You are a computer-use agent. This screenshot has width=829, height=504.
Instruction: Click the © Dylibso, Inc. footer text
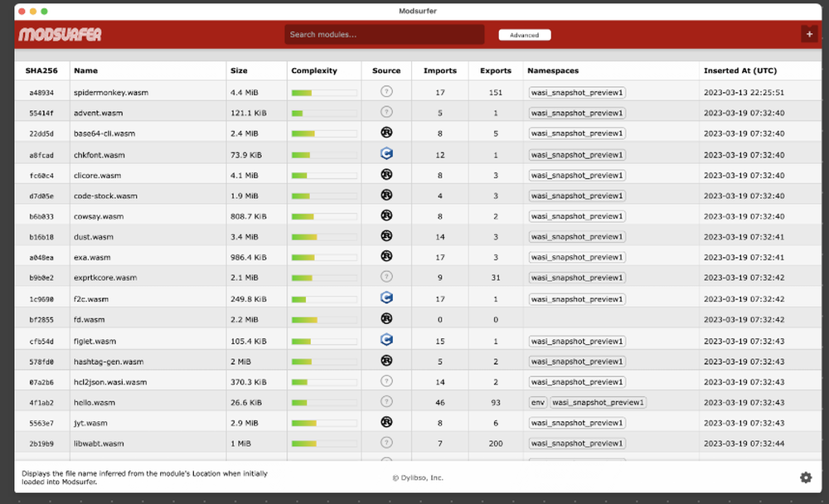pos(418,477)
